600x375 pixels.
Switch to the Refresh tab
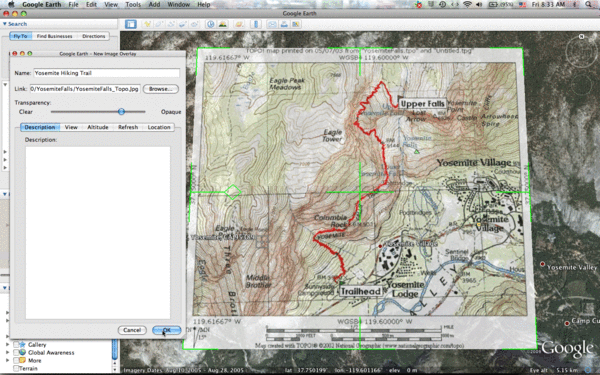coord(128,127)
